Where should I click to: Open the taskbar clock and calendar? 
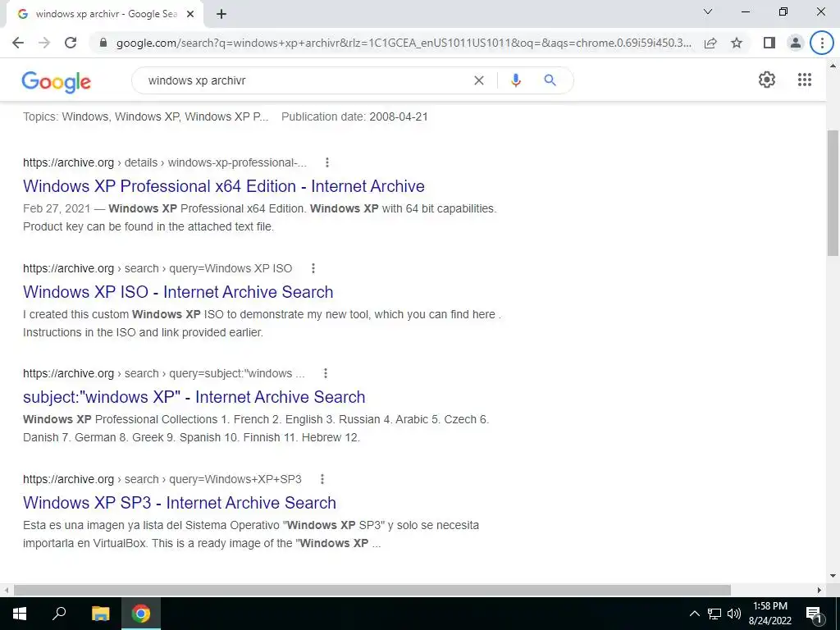(769, 614)
